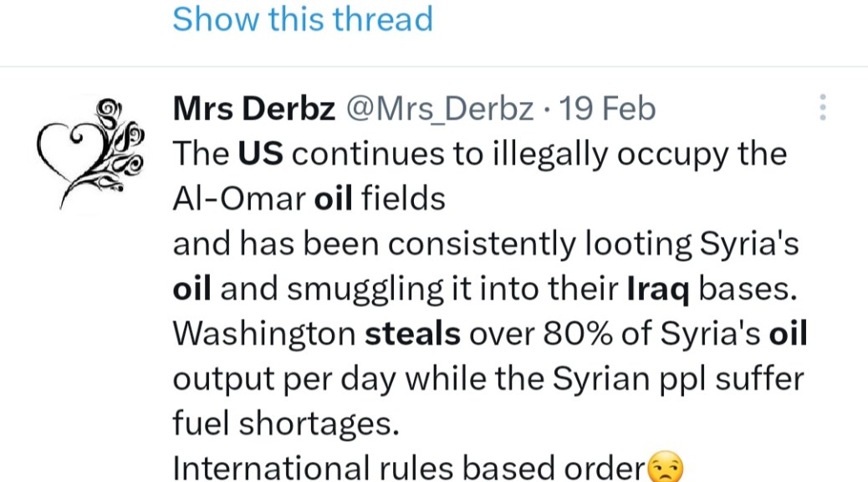Screen dimensions: 868x482
Task: Click the bold word Iraq
Action: tap(658, 289)
